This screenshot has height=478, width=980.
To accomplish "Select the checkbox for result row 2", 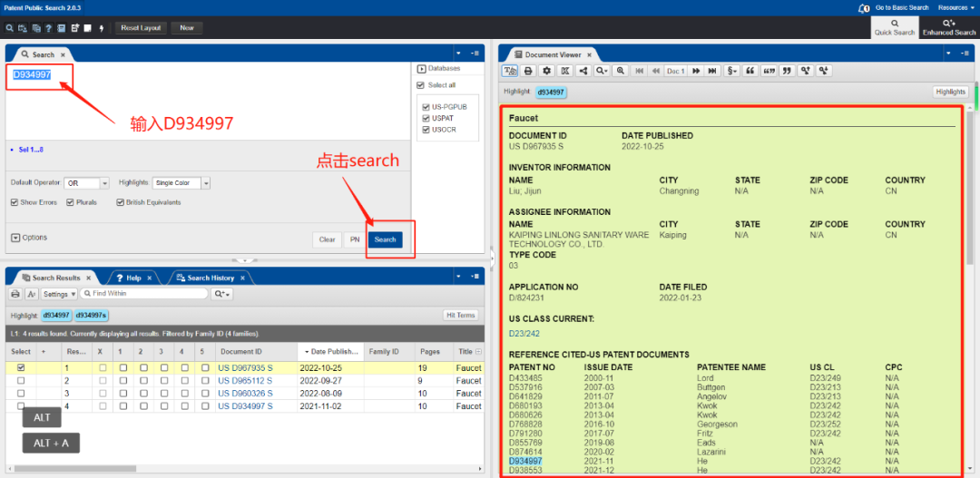I will 21,381.
